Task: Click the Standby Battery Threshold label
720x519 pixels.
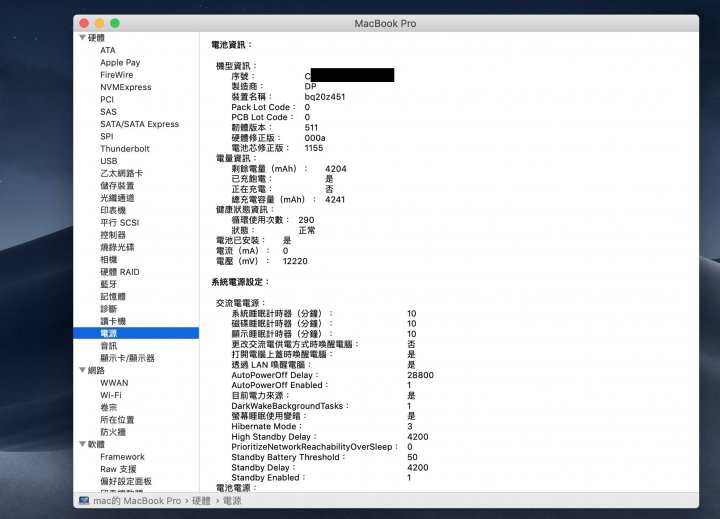Action: 286,457
